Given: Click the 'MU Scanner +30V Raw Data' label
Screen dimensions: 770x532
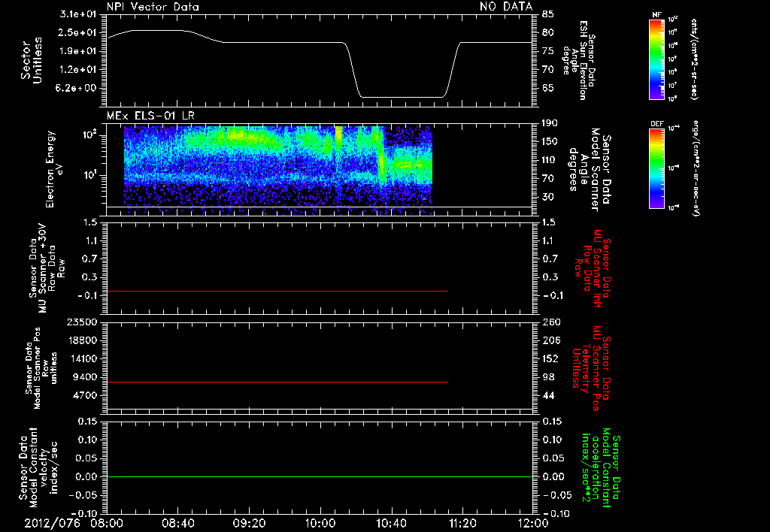Looking at the screenshot, I should tap(47, 268).
